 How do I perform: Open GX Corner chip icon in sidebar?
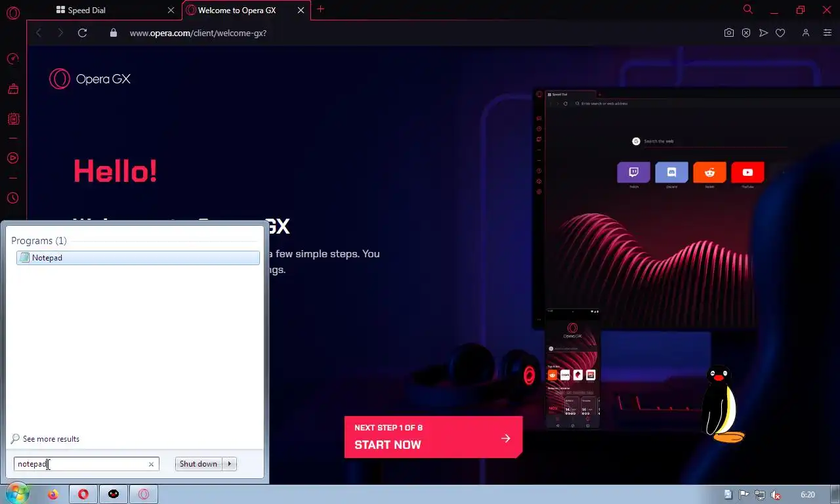pyautogui.click(x=13, y=119)
